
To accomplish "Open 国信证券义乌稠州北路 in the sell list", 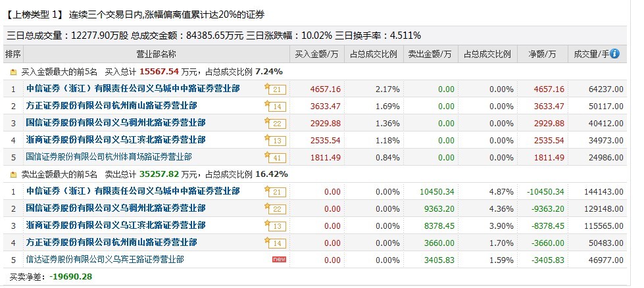I will pyautogui.click(x=115, y=208).
